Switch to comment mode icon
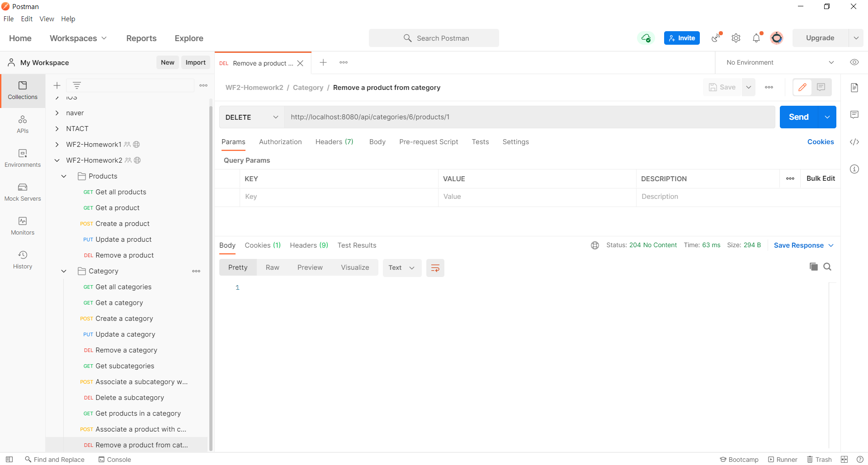Screen dimensions: 868x465 coord(821,87)
